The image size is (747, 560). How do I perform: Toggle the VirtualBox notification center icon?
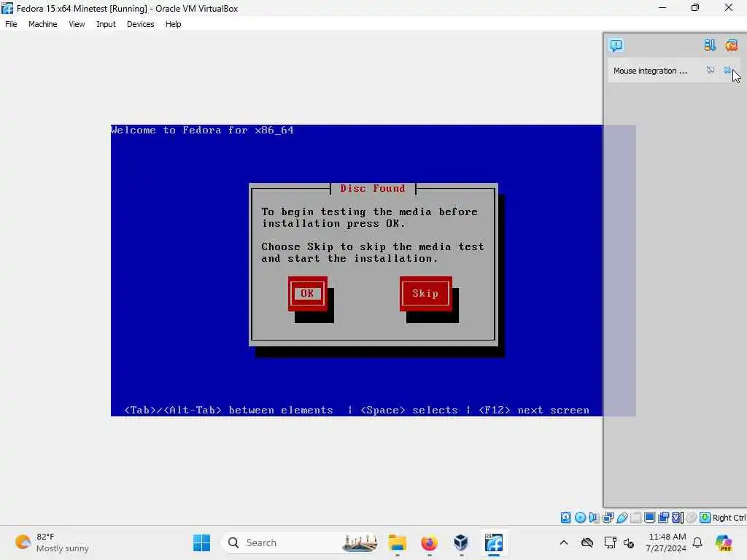coord(616,45)
